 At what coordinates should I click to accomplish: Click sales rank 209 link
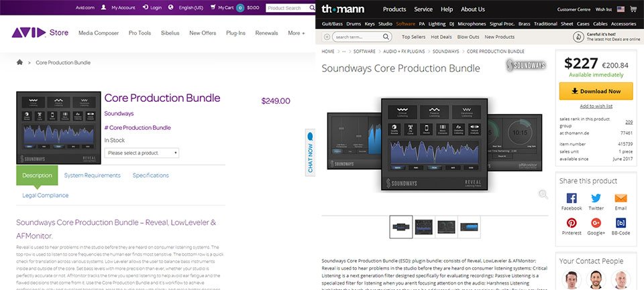pyautogui.click(x=629, y=122)
